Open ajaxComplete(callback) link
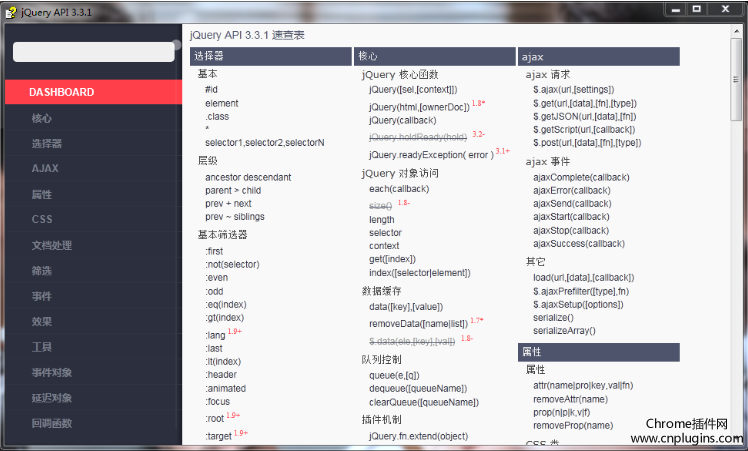This screenshot has width=748, height=451. coord(582,178)
